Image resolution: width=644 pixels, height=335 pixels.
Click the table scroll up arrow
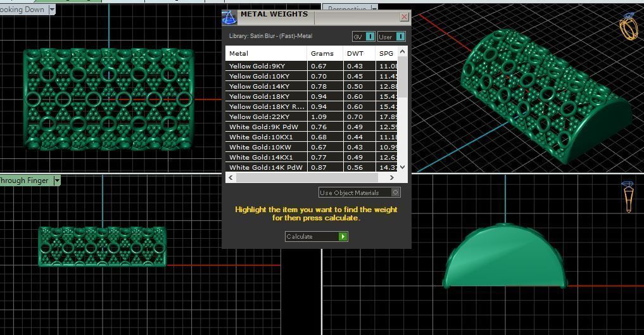click(x=403, y=52)
